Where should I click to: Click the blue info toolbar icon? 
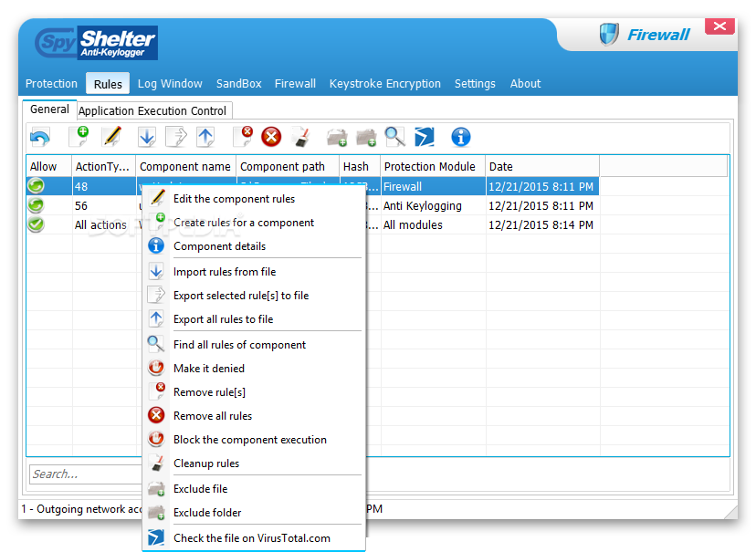click(x=461, y=137)
